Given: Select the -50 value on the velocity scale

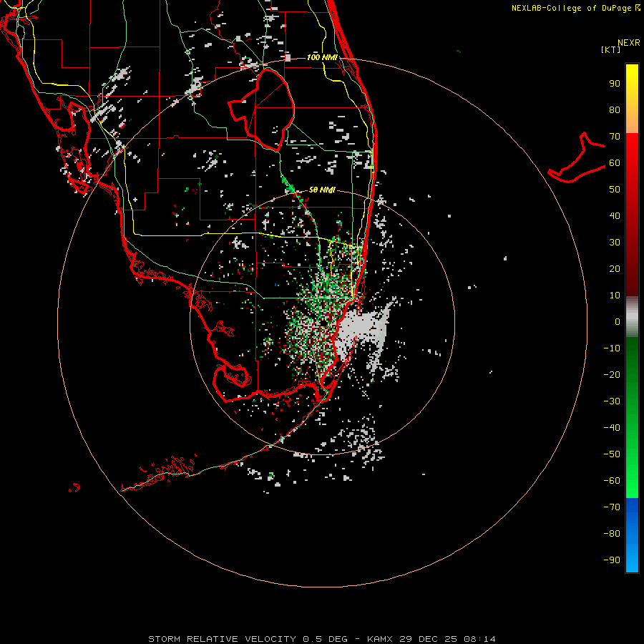Looking at the screenshot, I should tap(612, 454).
